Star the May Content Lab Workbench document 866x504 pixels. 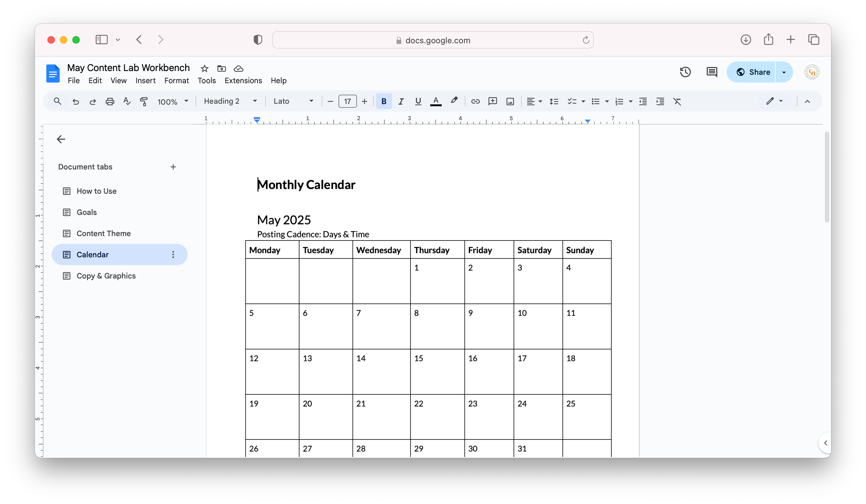click(204, 69)
